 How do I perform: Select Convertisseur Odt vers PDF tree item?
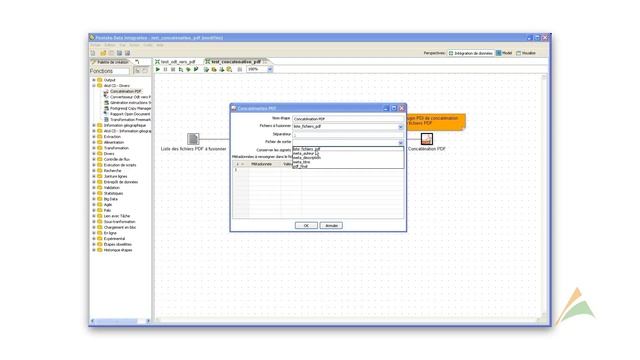click(x=130, y=97)
